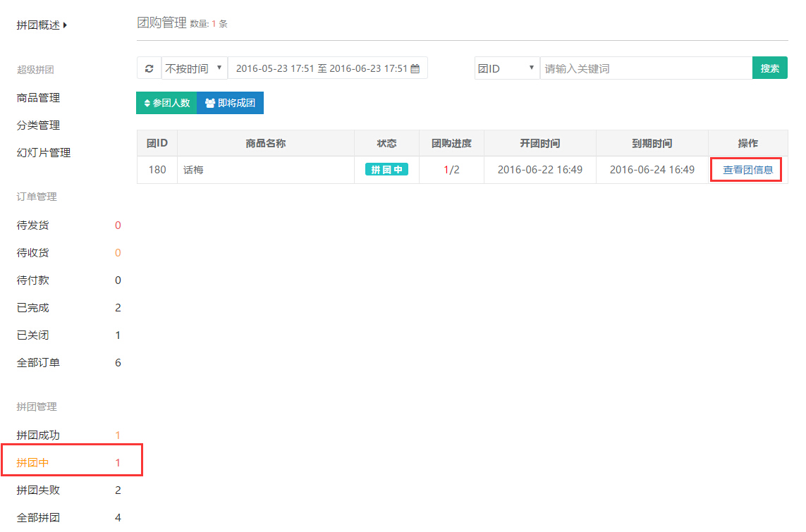
Task: Click the date range field
Action: point(321,68)
